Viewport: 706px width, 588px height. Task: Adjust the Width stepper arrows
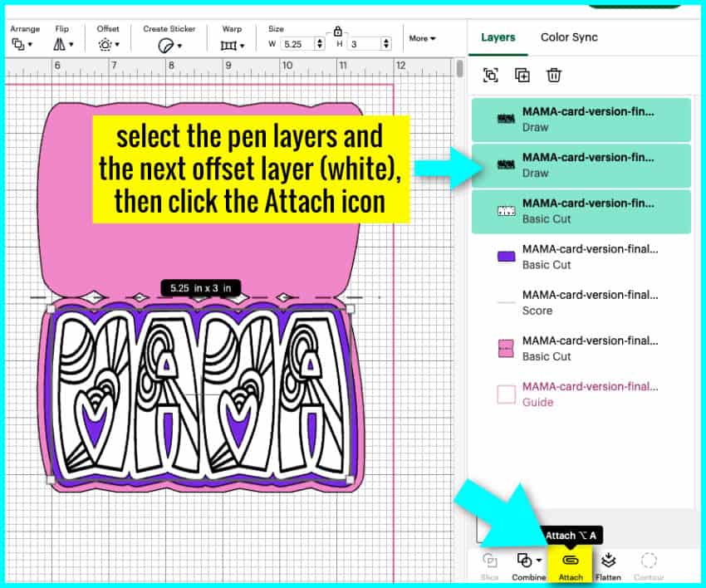coord(320,44)
